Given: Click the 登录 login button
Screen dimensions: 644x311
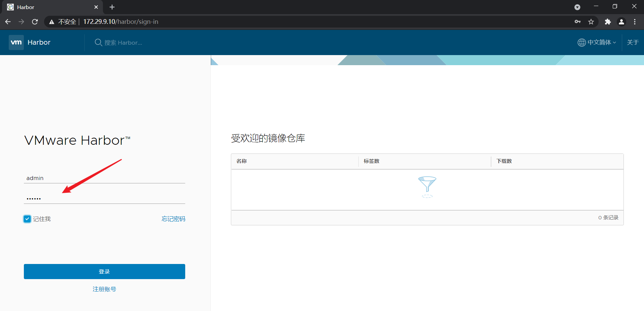Looking at the screenshot, I should [x=105, y=271].
